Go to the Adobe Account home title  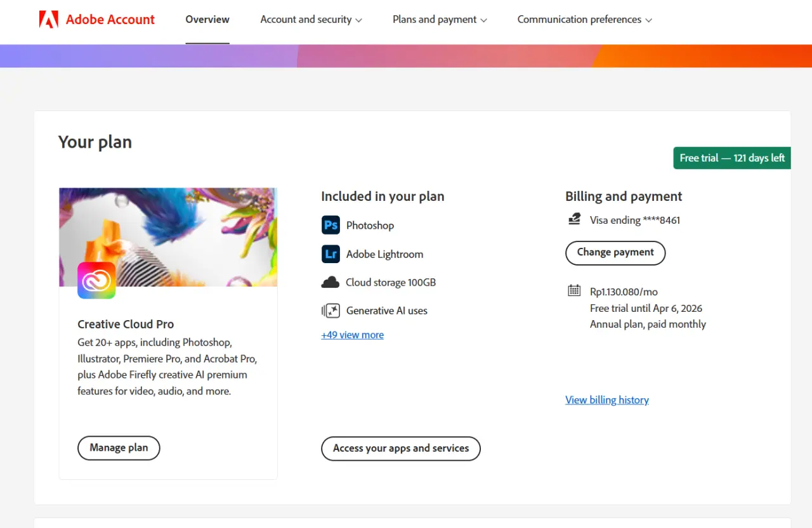[x=110, y=20]
